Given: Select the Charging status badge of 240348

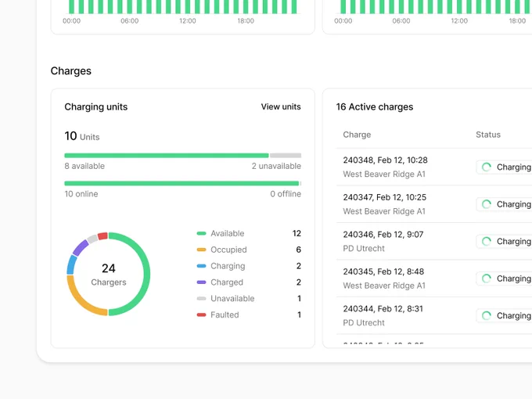Looking at the screenshot, I should tap(504, 167).
